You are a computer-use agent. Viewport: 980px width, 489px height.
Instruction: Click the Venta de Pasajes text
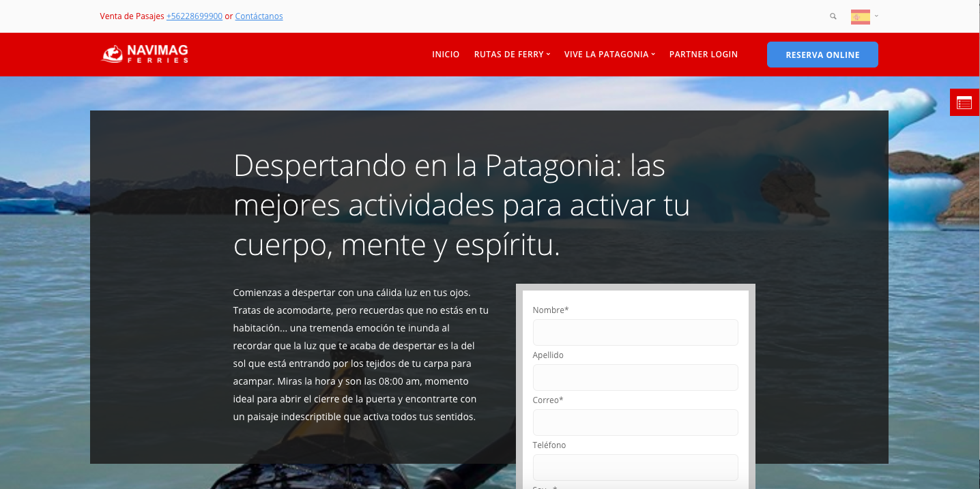point(132,16)
